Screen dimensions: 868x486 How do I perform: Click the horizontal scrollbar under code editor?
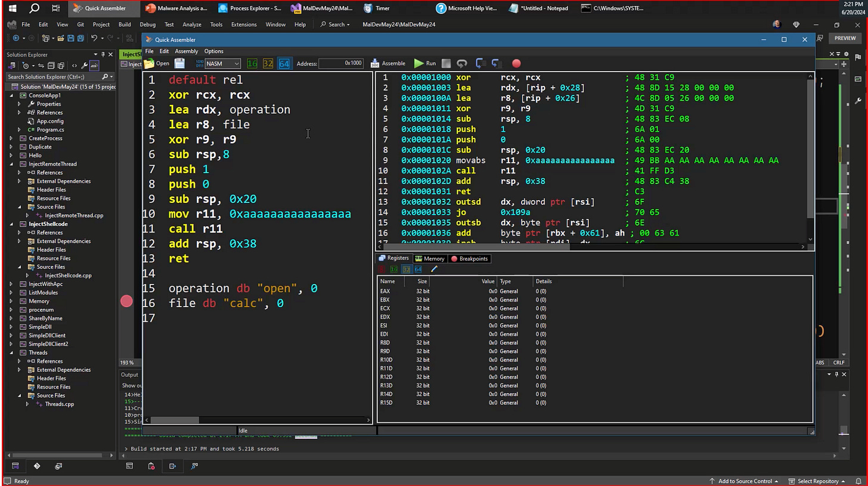(x=258, y=420)
